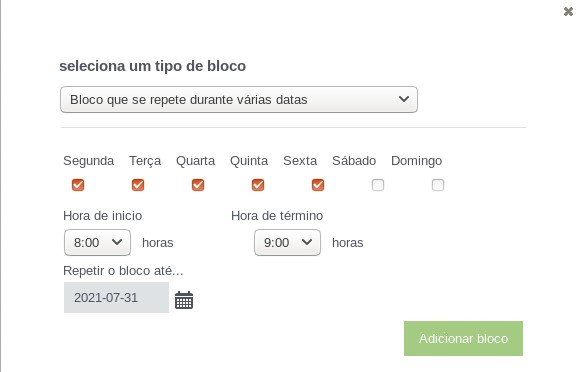
Task: Click the Hora de término label
Action: [277, 215]
